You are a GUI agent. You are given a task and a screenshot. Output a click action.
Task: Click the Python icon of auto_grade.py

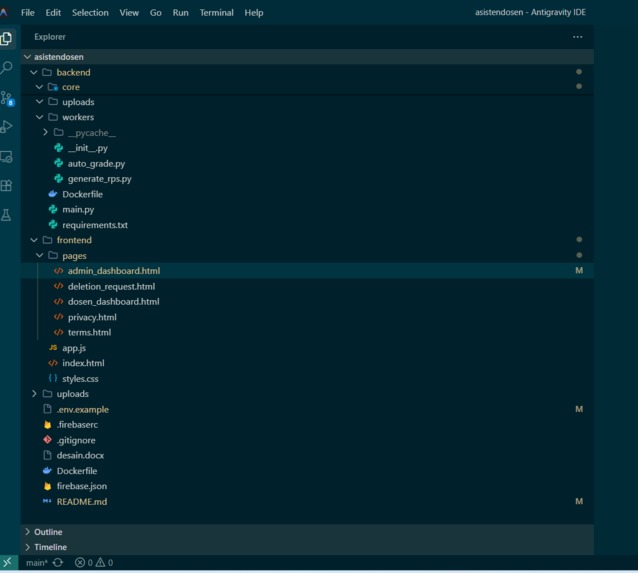pyautogui.click(x=59, y=163)
